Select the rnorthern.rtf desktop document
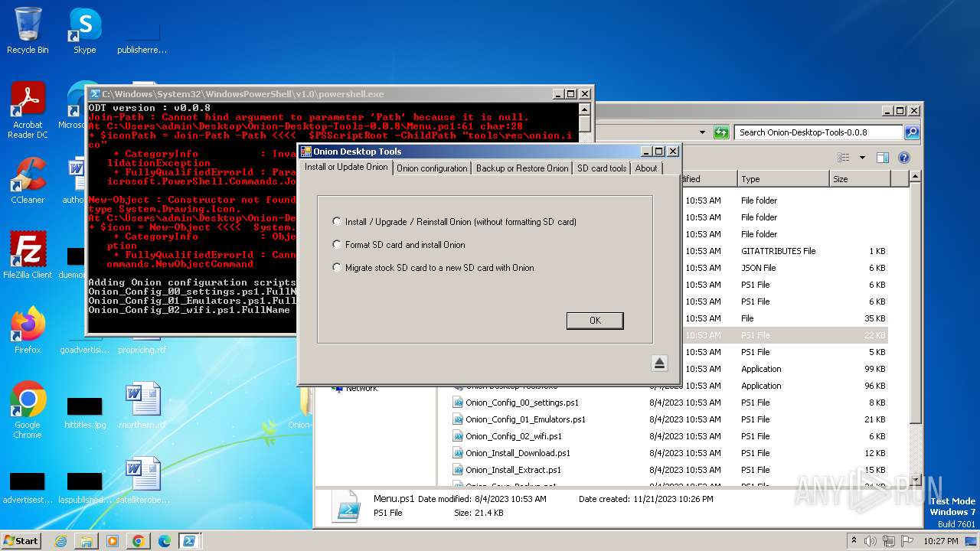The image size is (980, 551). [142, 406]
